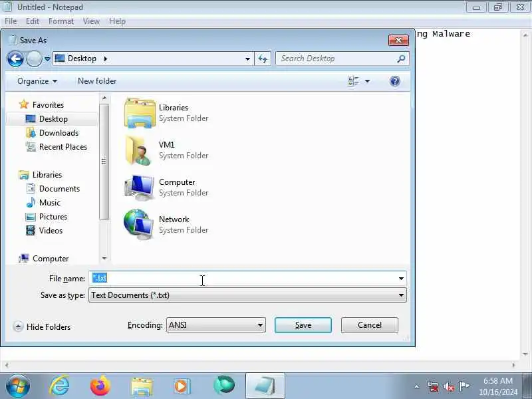Click the Cancel button
Image resolution: width=532 pixels, height=399 pixels.
pyautogui.click(x=370, y=325)
